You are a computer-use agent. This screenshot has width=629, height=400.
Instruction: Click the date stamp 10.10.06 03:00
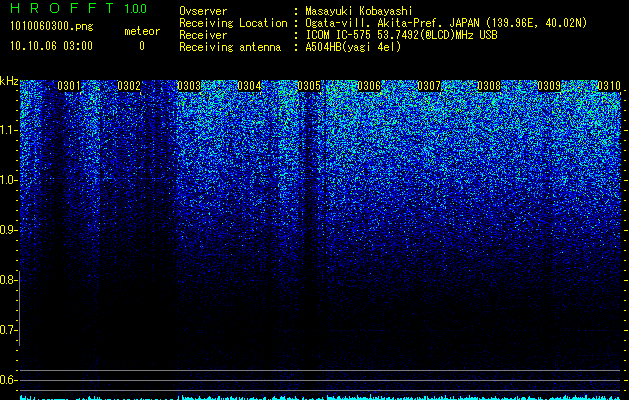(x=51, y=46)
